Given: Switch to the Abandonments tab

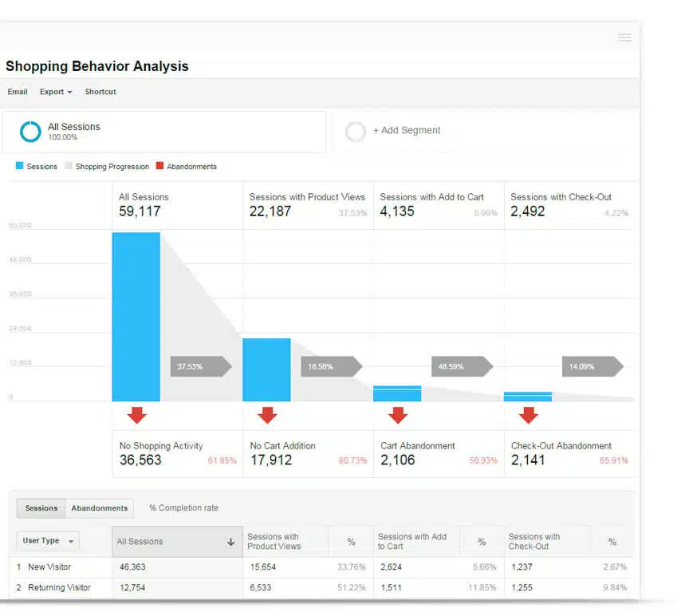Looking at the screenshot, I should point(100,508).
